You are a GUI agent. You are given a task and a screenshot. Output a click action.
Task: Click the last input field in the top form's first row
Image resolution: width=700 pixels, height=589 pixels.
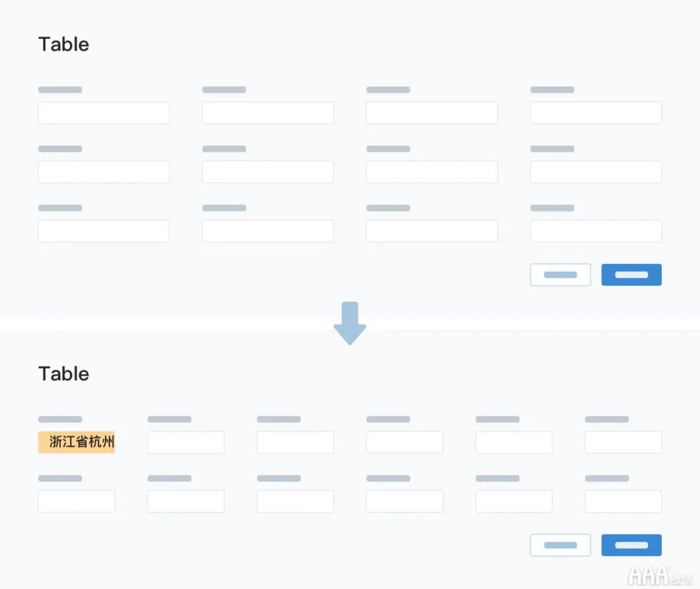pos(596,113)
